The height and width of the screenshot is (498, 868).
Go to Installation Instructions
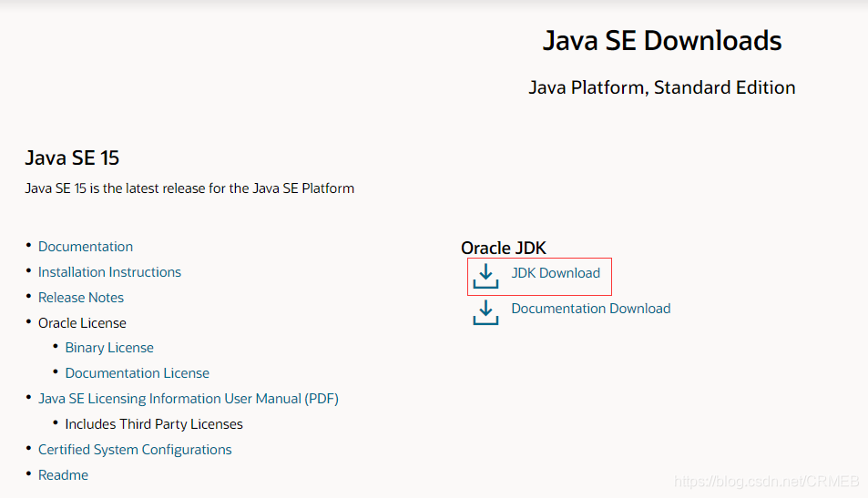[109, 271]
